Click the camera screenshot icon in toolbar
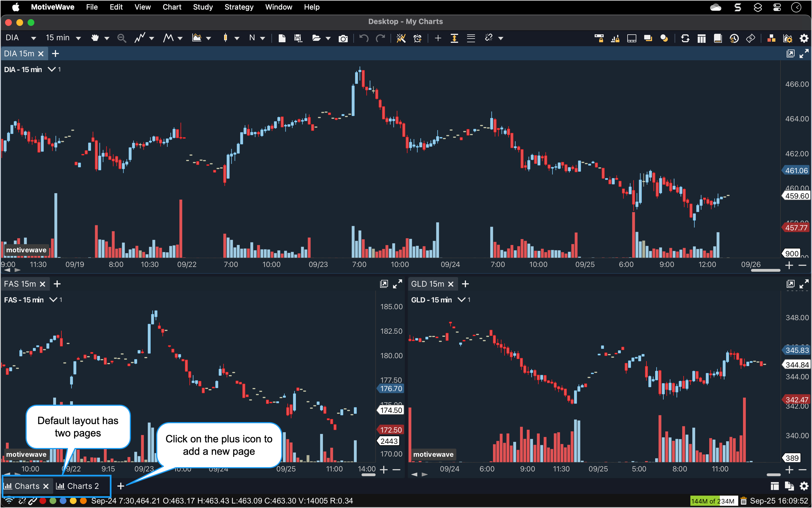 click(343, 38)
